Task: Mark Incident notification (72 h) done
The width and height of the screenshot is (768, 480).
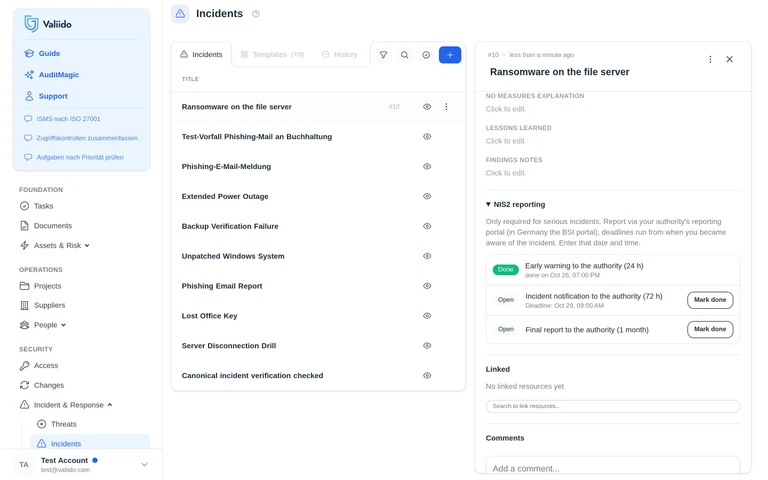Action: [710, 300]
